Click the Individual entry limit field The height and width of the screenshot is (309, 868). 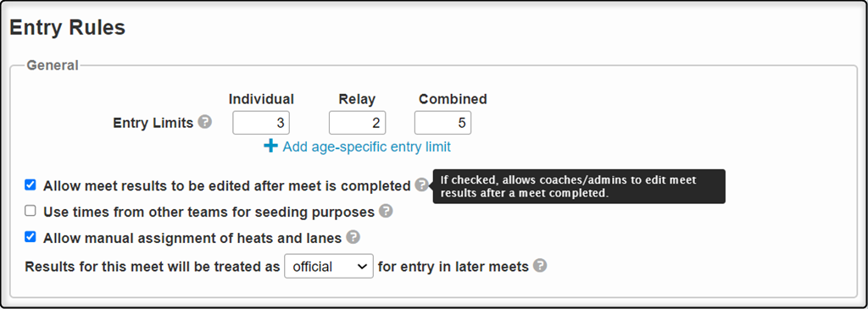point(261,123)
